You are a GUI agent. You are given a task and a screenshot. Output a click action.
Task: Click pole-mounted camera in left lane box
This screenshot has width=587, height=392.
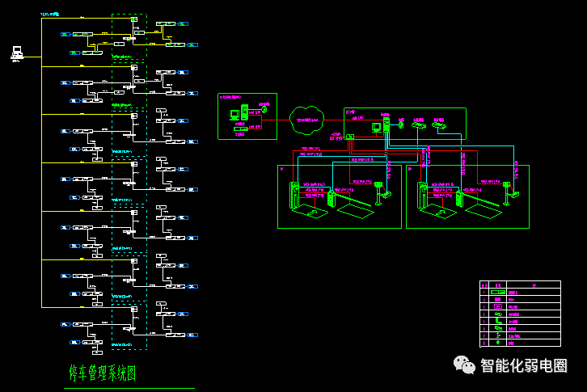382,193
